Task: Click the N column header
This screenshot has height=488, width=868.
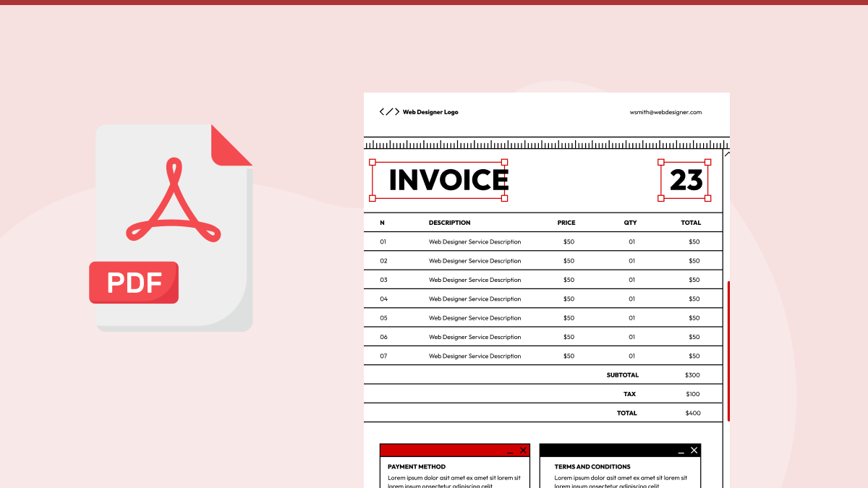Action: (x=382, y=223)
